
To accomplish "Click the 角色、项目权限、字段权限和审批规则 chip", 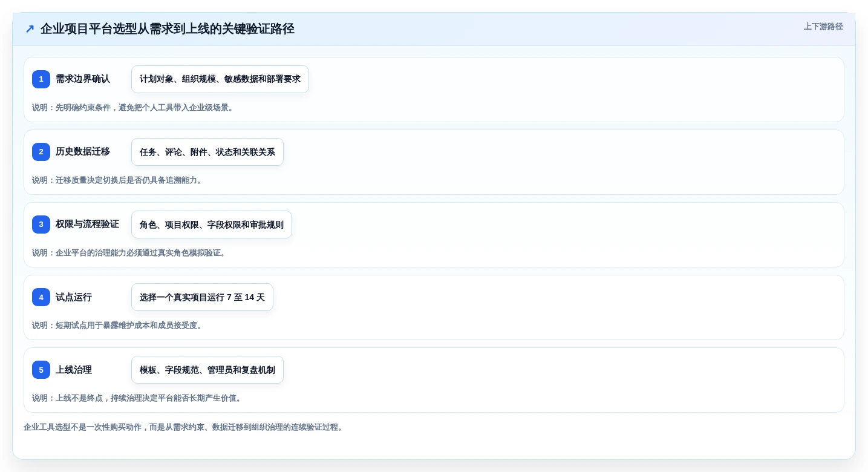I will click(212, 225).
